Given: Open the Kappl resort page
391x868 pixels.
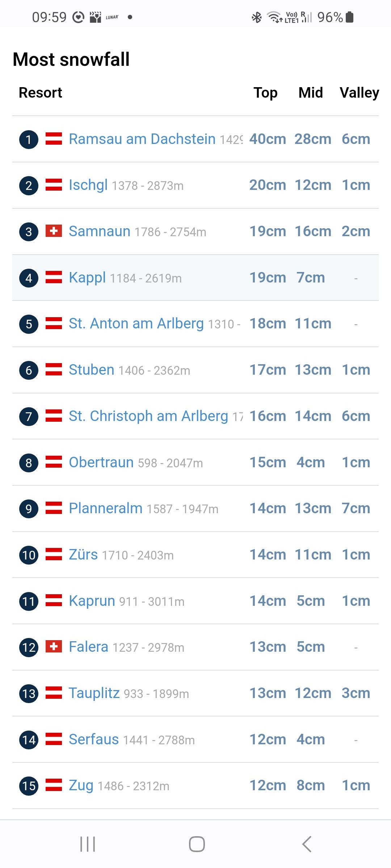Looking at the screenshot, I should click(87, 277).
